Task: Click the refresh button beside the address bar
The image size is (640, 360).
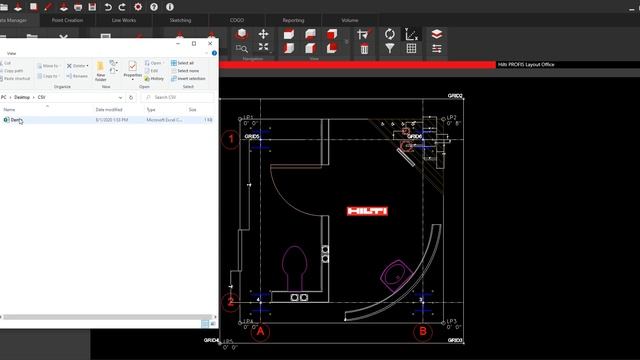Action: click(x=131, y=97)
